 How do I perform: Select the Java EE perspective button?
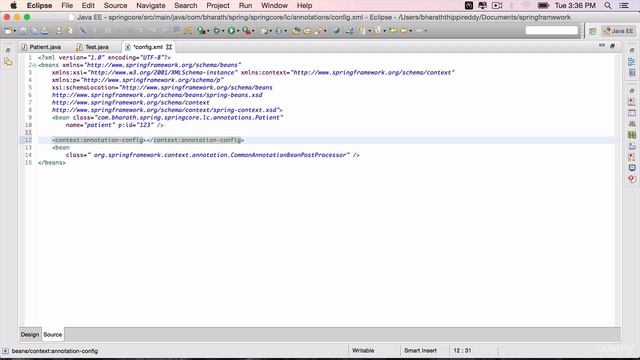618,31
